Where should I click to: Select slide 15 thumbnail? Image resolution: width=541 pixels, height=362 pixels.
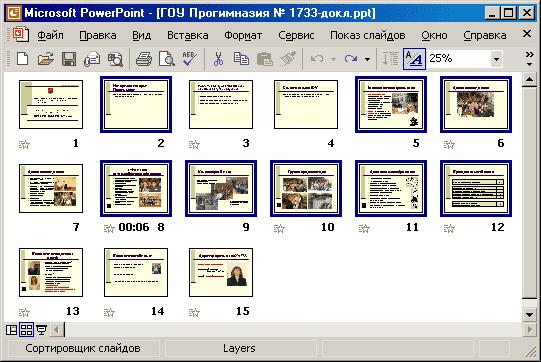point(221,272)
